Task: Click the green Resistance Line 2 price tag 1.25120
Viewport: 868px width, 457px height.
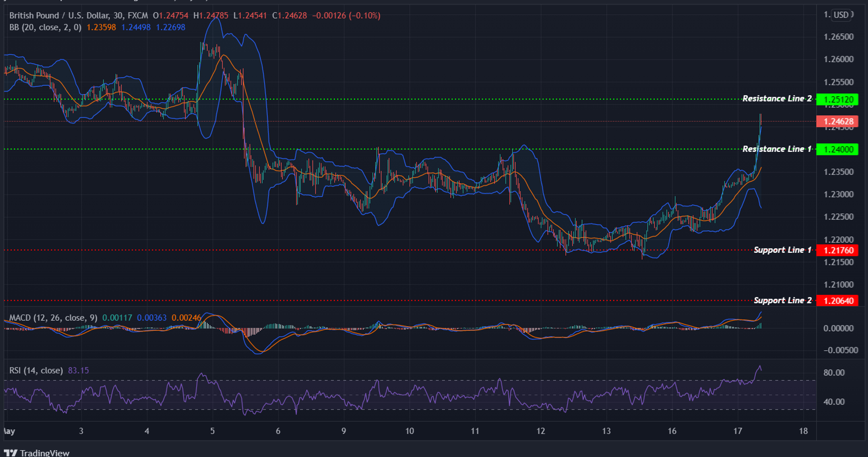Action: 838,99
